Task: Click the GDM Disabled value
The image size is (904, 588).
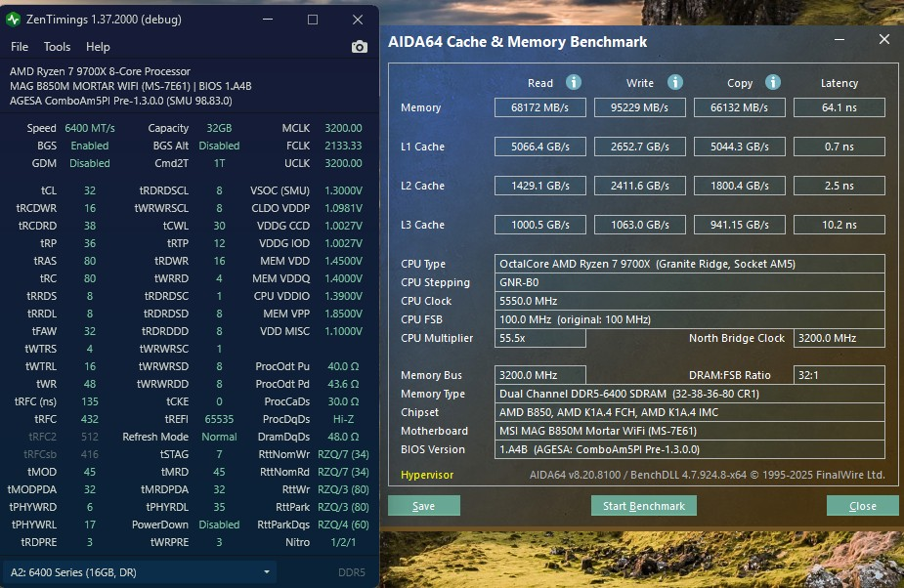Action: pos(89,163)
